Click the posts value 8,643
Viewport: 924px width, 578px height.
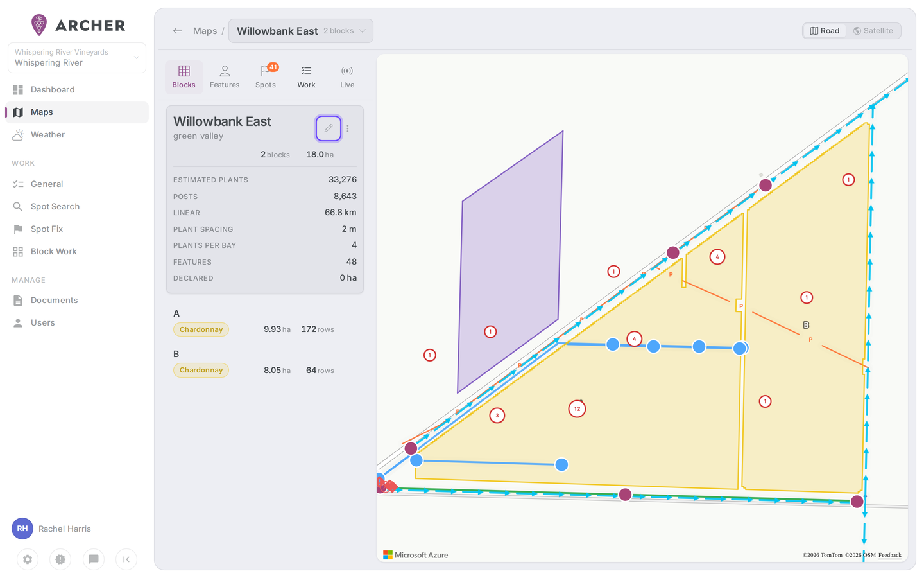tap(345, 197)
